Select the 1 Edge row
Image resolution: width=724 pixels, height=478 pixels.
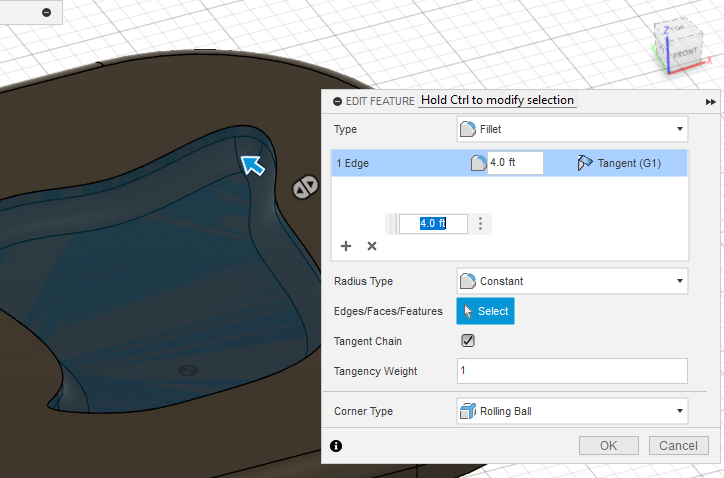(x=509, y=163)
